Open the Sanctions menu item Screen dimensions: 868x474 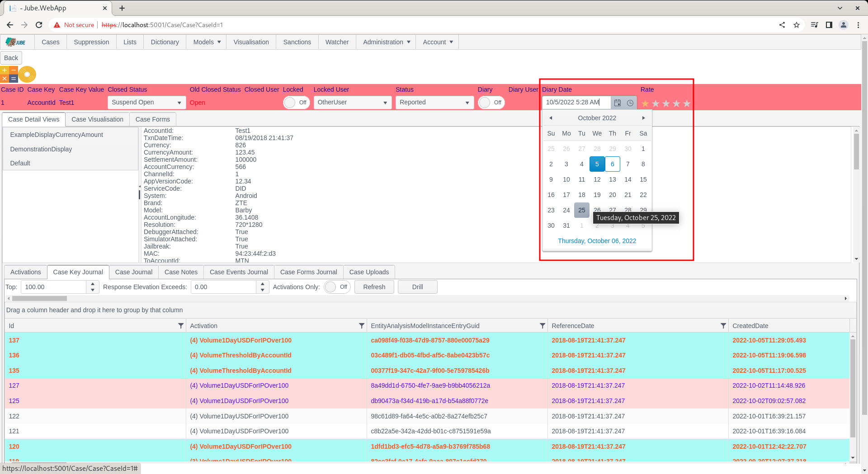(297, 42)
